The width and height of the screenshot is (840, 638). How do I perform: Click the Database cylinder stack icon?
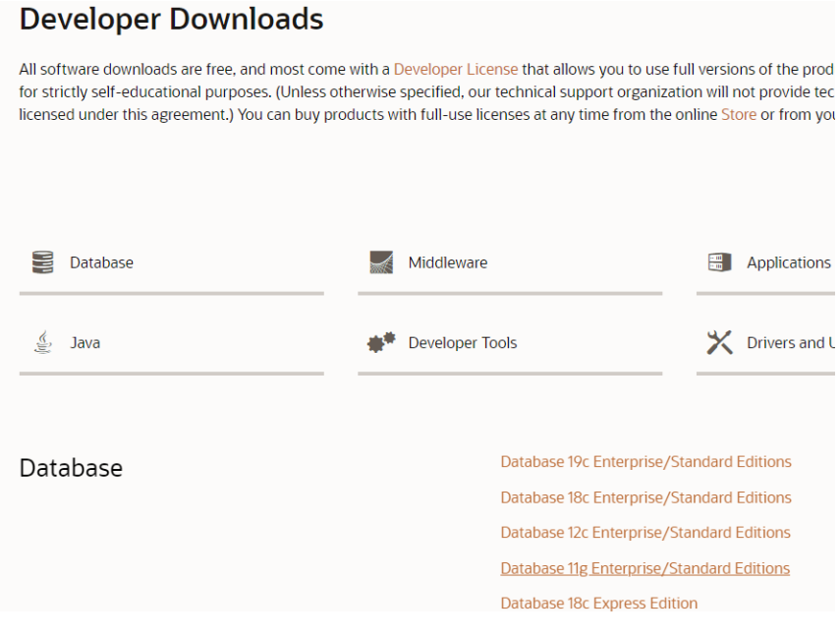tap(42, 262)
